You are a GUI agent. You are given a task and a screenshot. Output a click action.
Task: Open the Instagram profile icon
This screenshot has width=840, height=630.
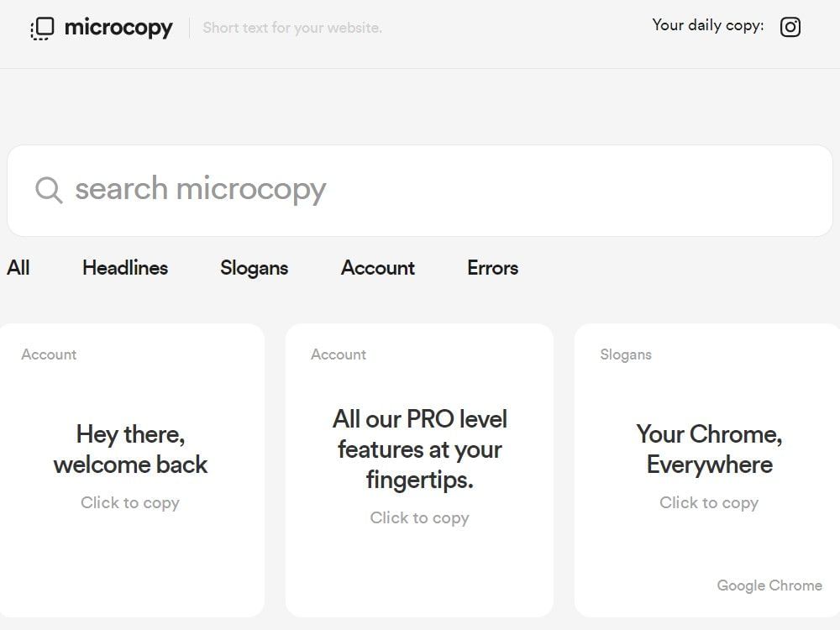tap(790, 27)
